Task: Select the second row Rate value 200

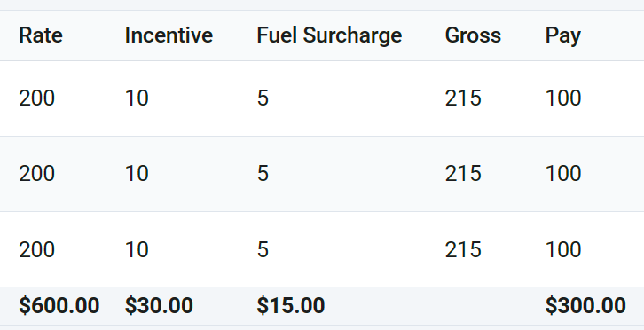Action: (x=36, y=173)
